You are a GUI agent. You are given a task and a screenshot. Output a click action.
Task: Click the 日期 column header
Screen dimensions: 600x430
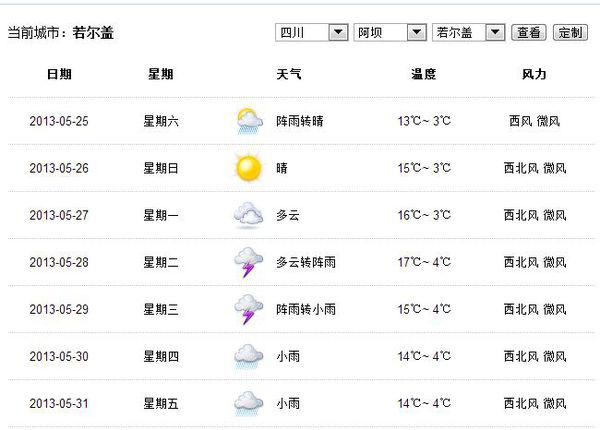pos(59,74)
